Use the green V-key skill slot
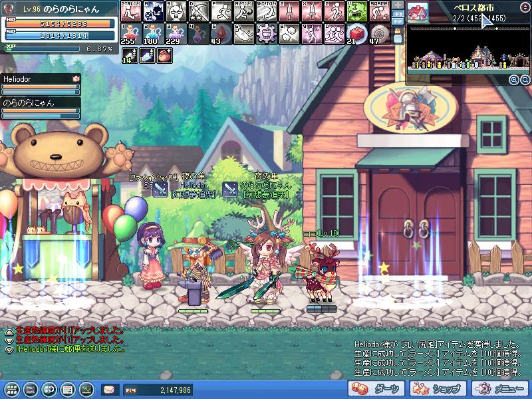Viewport: 532px width, 399px height. [357, 11]
